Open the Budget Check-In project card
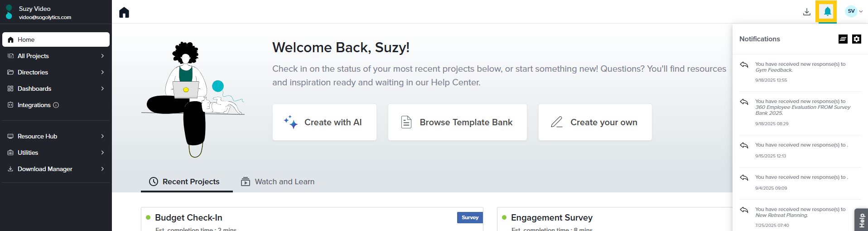This screenshot has width=868, height=231. pyautogui.click(x=188, y=218)
